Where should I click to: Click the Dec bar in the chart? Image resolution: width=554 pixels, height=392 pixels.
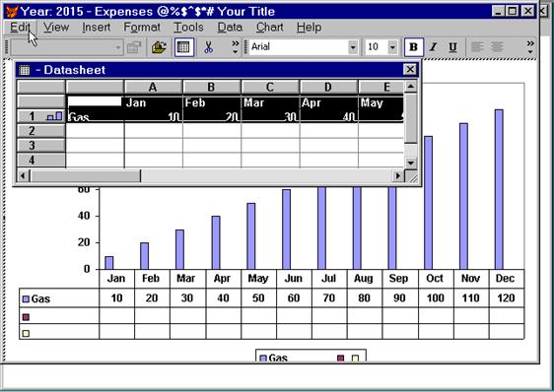coord(499,189)
